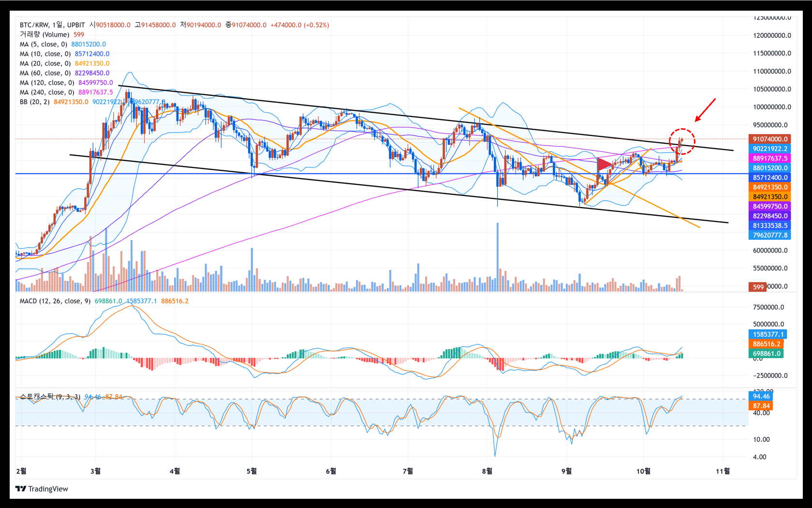Select the MA (10, close, 0) legend label
The height and width of the screenshot is (508, 812).
click(x=45, y=54)
